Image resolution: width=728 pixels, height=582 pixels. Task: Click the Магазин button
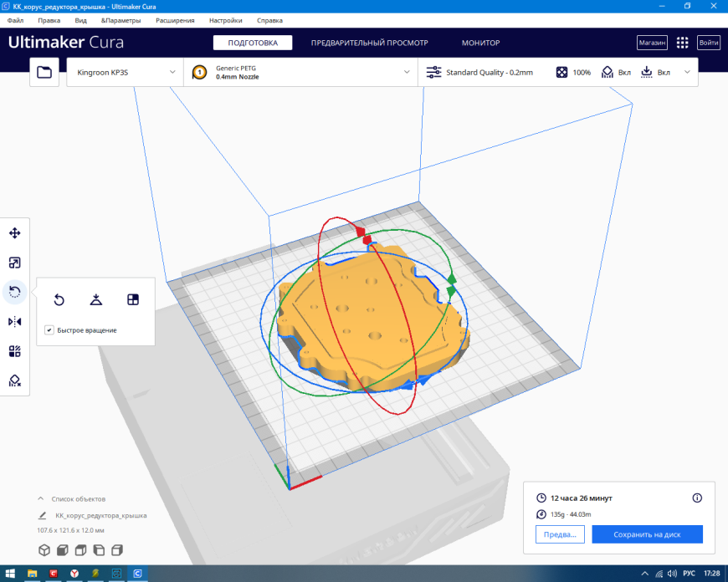[653, 43]
